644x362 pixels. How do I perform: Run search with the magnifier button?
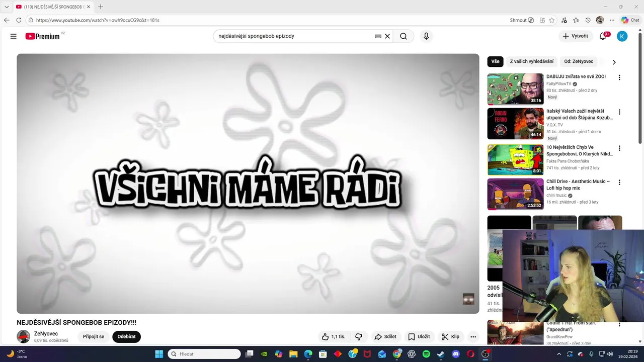(x=404, y=36)
